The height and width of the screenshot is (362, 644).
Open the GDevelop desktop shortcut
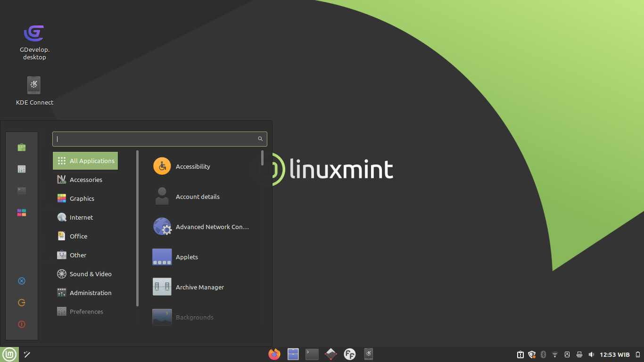pyautogui.click(x=34, y=42)
